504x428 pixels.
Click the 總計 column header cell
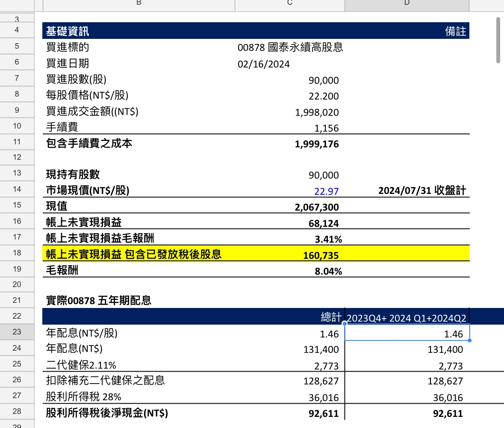[x=331, y=317]
